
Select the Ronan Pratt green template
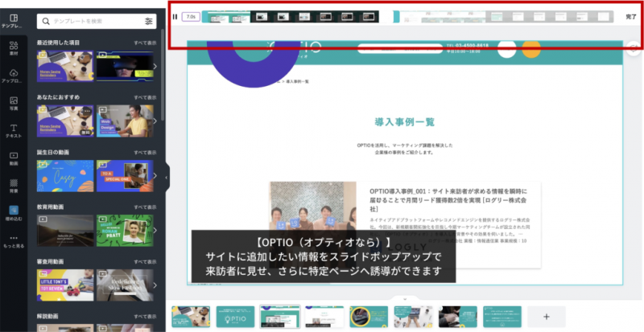(x=125, y=231)
